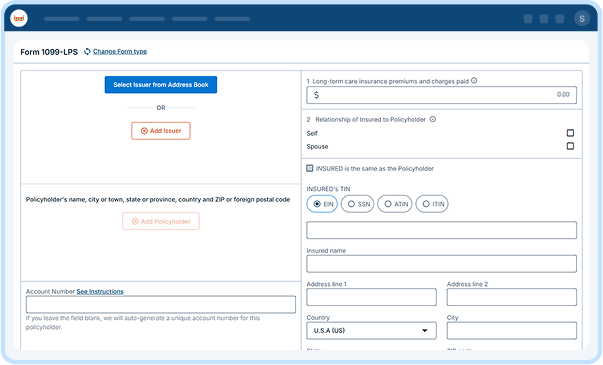Viewport: 603px width, 365px height.
Task: Select the ATIN radio option
Action: (395, 204)
